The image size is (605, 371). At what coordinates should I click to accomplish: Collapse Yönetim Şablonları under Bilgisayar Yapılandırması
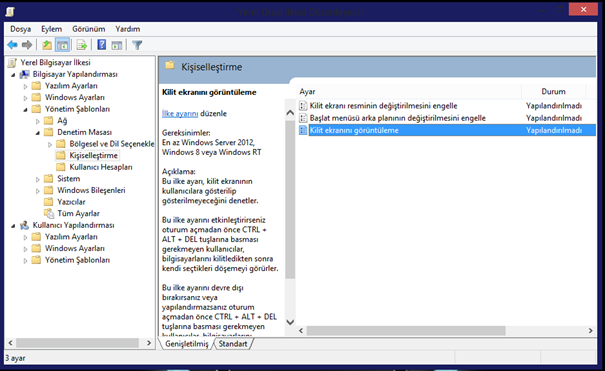tap(25, 110)
